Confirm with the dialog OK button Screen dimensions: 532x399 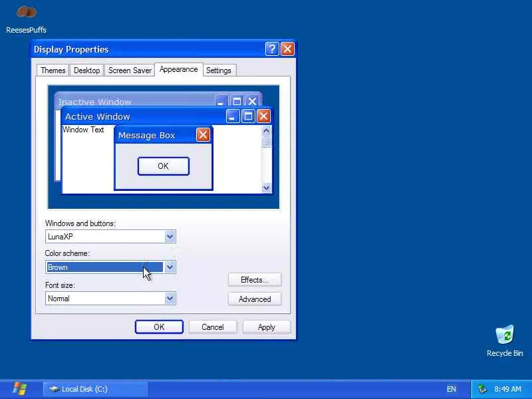pyautogui.click(x=159, y=327)
